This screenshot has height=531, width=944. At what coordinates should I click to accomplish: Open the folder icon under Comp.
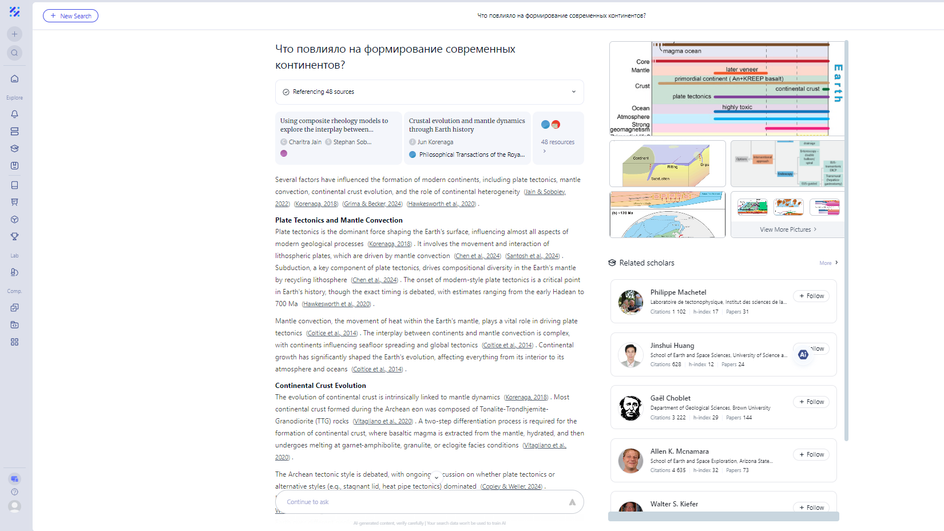coord(14,325)
